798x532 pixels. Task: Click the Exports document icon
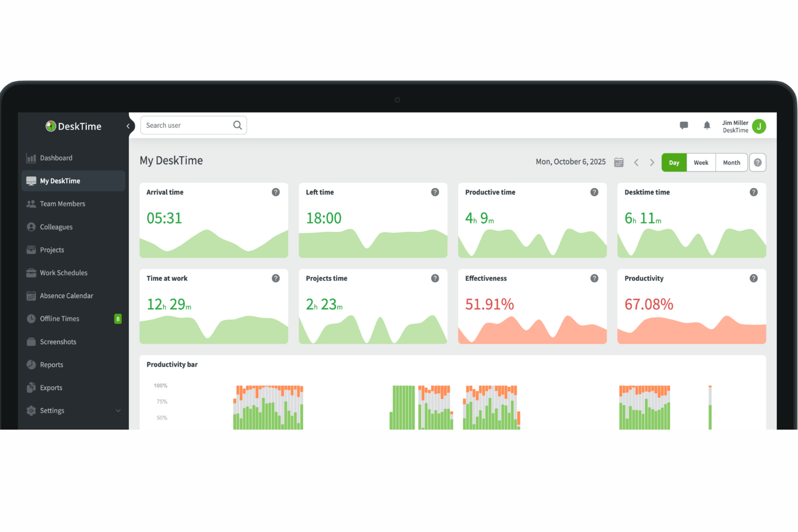pos(31,388)
